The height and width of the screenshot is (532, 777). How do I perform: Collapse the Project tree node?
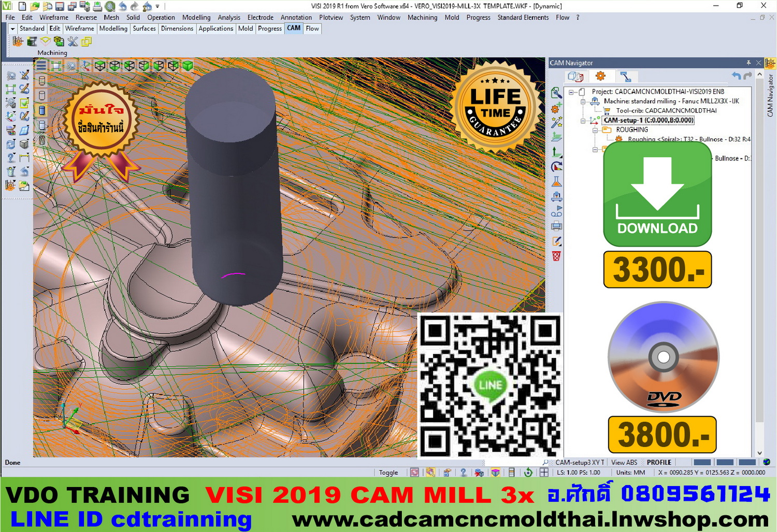[x=571, y=92]
